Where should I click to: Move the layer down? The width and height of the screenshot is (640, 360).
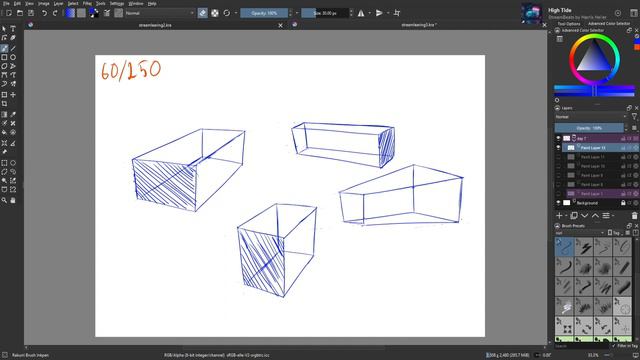[x=584, y=216]
